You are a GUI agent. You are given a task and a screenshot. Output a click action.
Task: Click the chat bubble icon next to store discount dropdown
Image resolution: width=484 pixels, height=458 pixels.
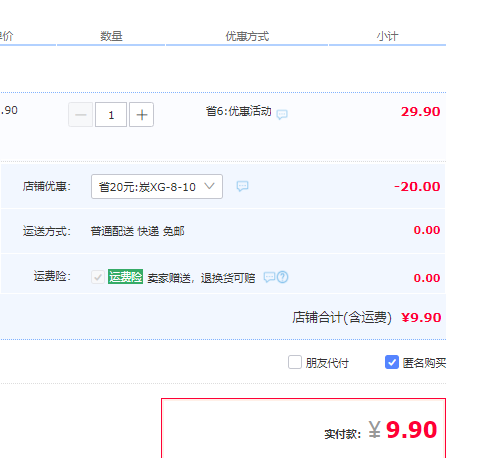pyautogui.click(x=242, y=186)
